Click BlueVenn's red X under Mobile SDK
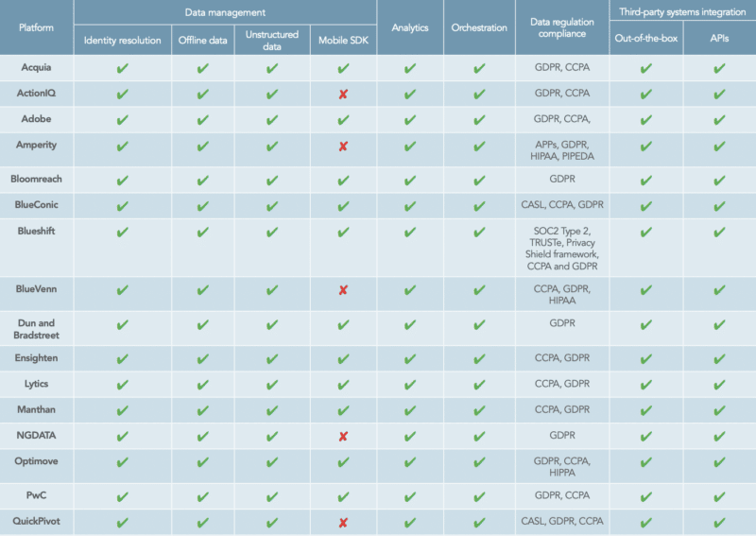Screen dimensions: 756x536 tap(343, 289)
